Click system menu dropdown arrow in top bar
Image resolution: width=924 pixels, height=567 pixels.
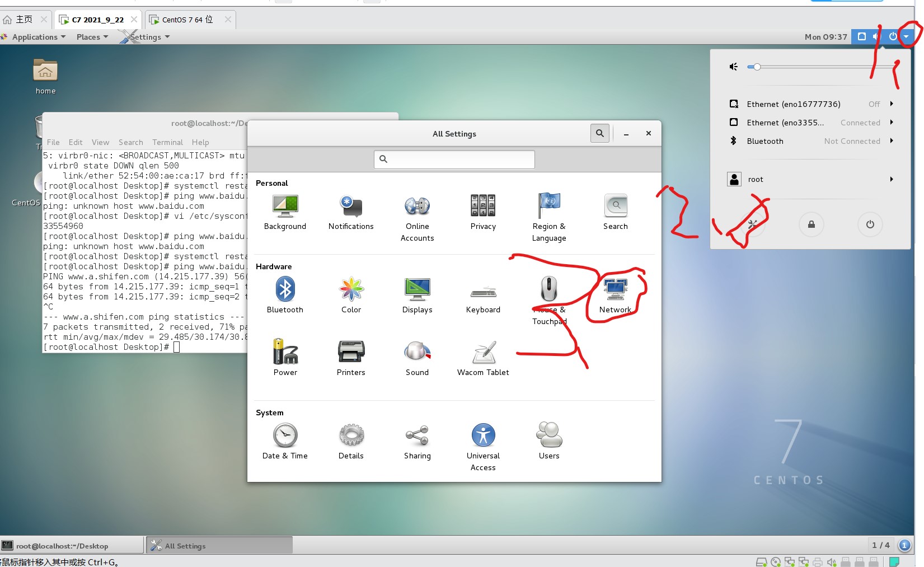(906, 37)
